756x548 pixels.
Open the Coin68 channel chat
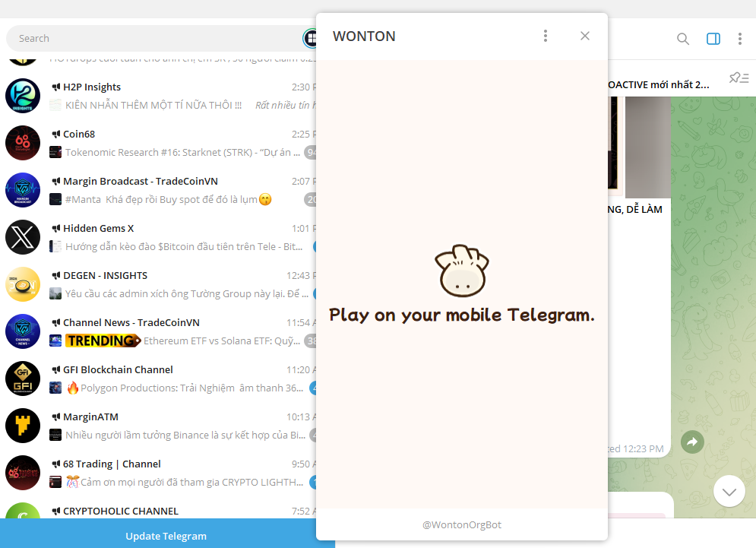coord(158,143)
